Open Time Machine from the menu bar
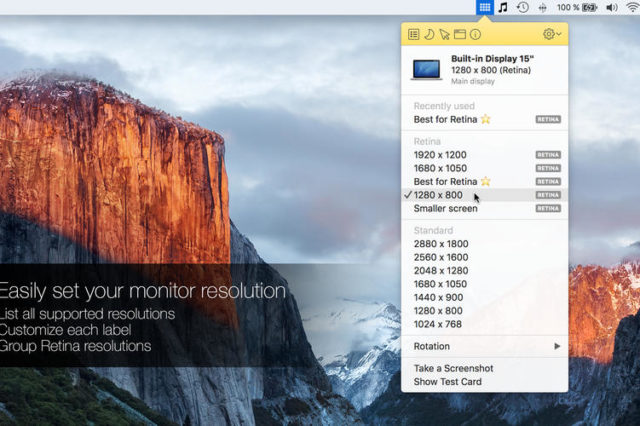The width and height of the screenshot is (640, 426). (x=522, y=7)
